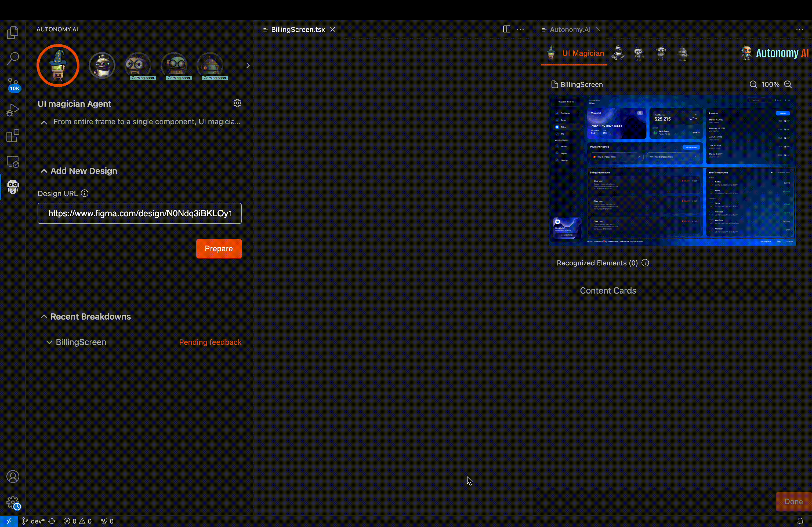Select the third Coming soon agent avatar
812x527 pixels.
click(x=210, y=65)
